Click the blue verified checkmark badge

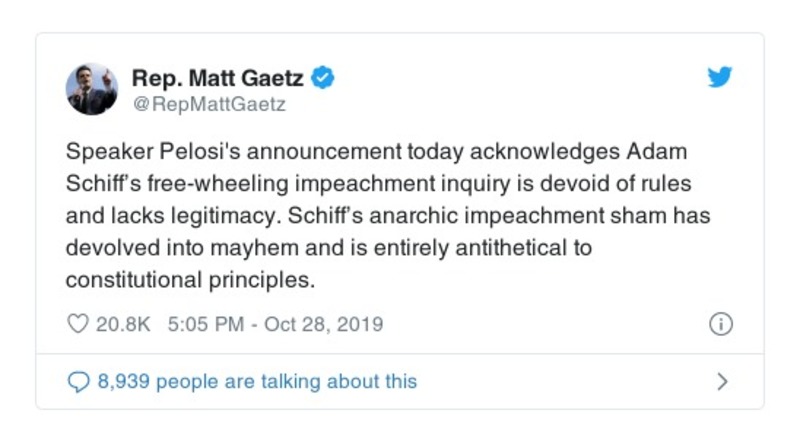(323, 77)
